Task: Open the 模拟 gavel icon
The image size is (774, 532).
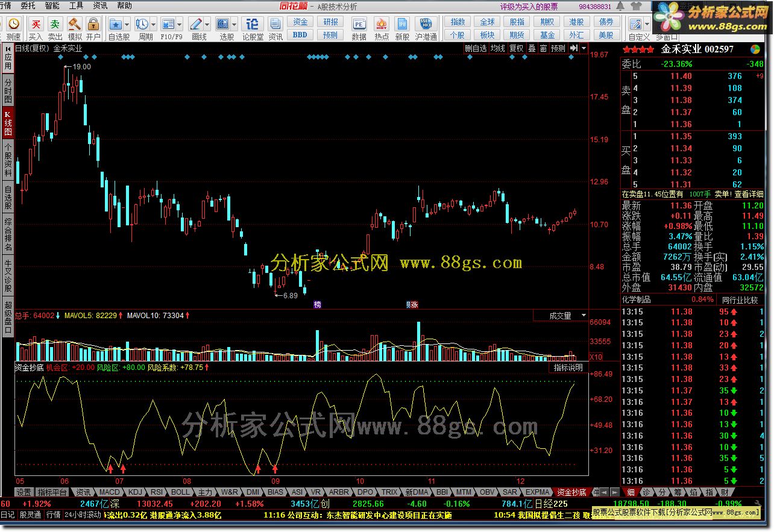Action: pyautogui.click(x=75, y=24)
